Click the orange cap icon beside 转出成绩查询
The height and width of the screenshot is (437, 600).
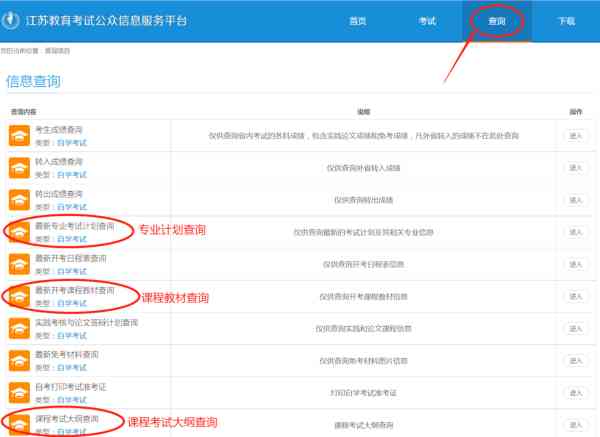coord(19,200)
